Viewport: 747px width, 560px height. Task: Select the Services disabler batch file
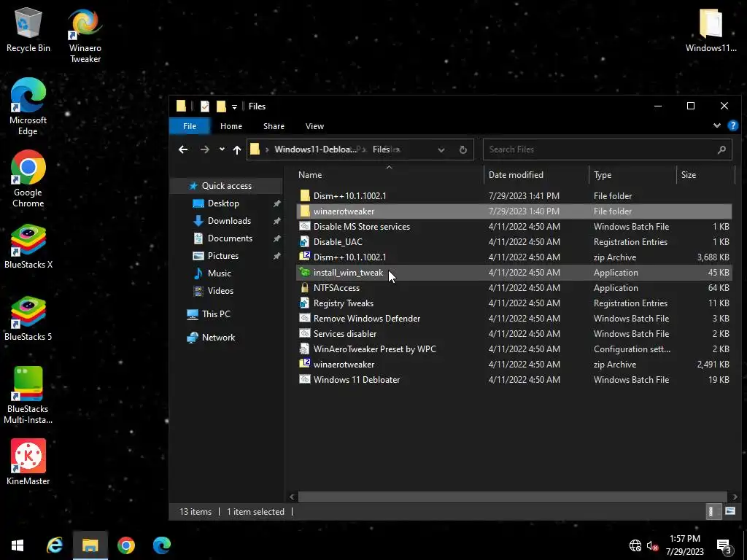click(x=514, y=334)
